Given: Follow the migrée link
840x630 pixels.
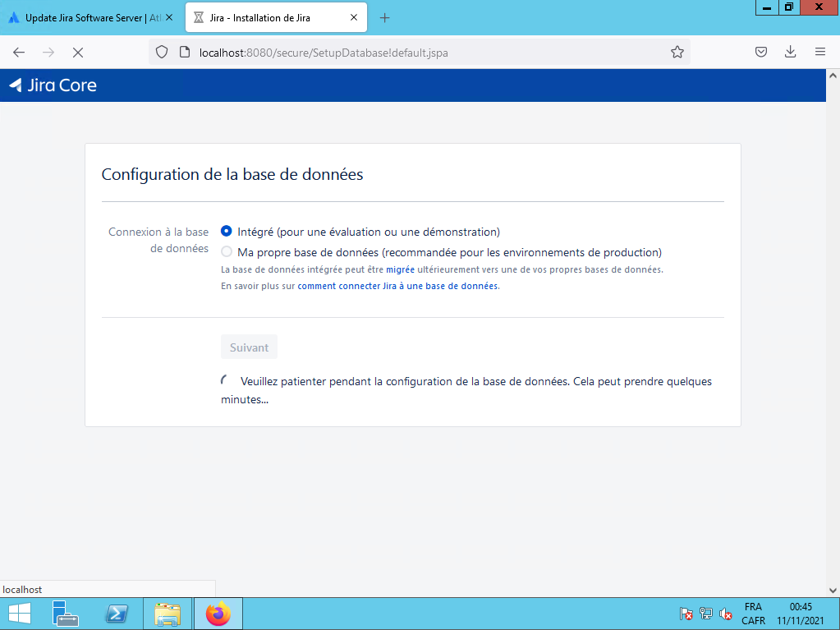Looking at the screenshot, I should tap(400, 269).
